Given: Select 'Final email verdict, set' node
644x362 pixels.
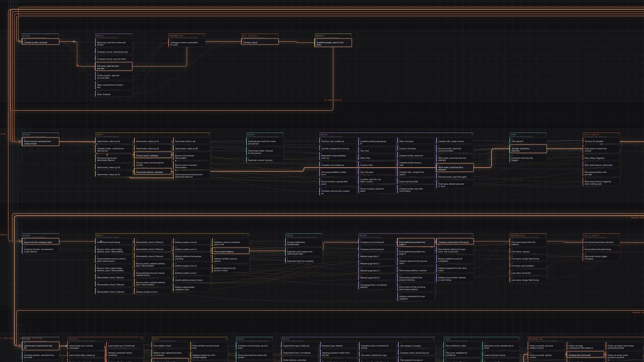Looking at the screenshot, I should coord(192,141).
